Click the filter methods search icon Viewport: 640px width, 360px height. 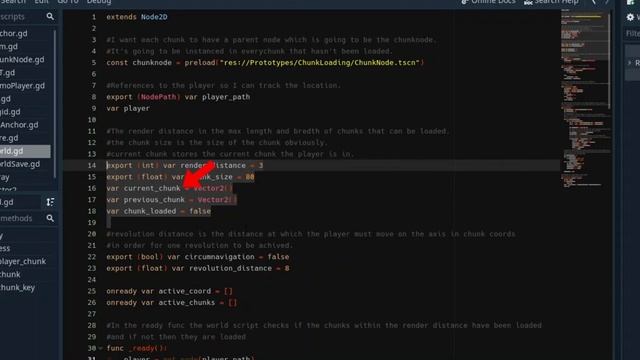click(x=50, y=218)
